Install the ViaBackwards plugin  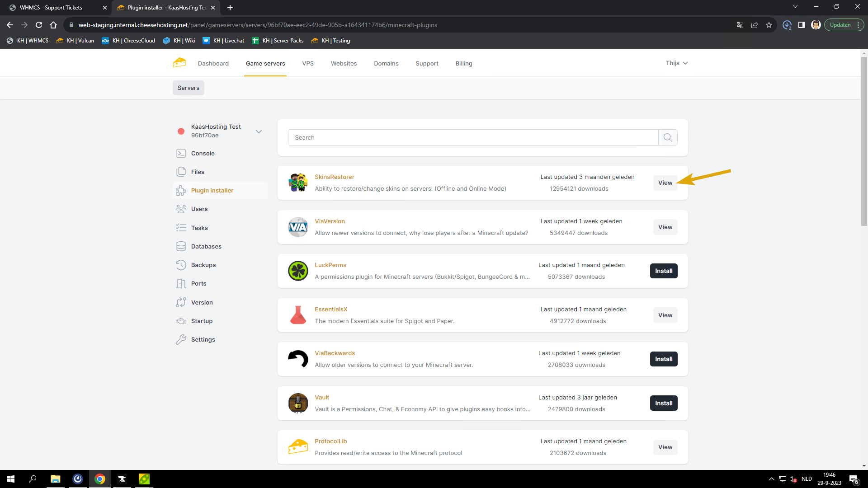pyautogui.click(x=663, y=359)
